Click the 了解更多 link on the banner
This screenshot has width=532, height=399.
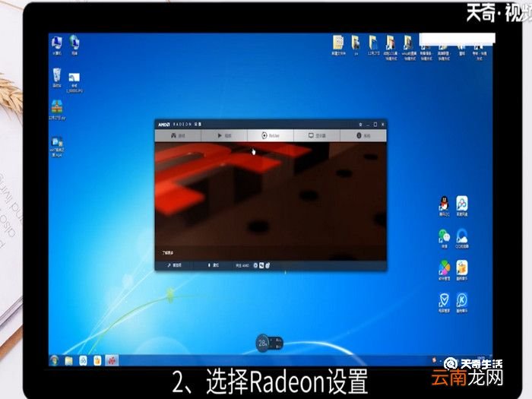tap(168, 252)
